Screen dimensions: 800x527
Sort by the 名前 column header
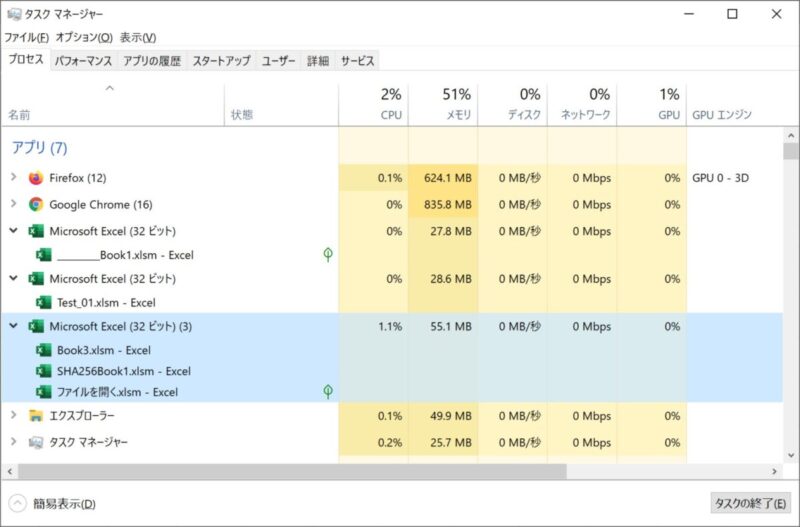[112, 105]
